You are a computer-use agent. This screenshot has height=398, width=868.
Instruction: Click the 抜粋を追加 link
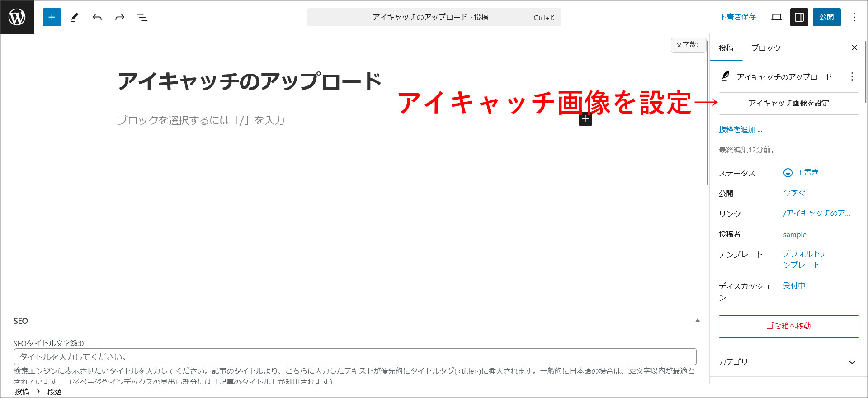[740, 130]
